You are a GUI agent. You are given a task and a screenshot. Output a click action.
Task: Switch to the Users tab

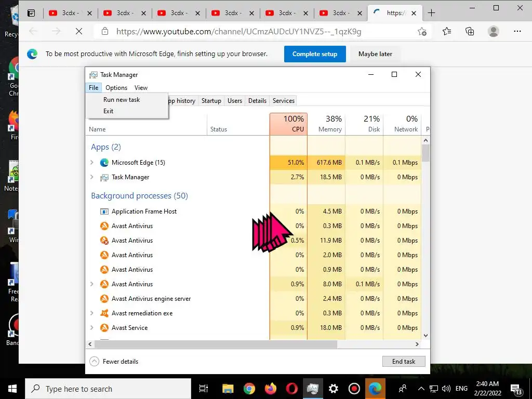click(235, 101)
